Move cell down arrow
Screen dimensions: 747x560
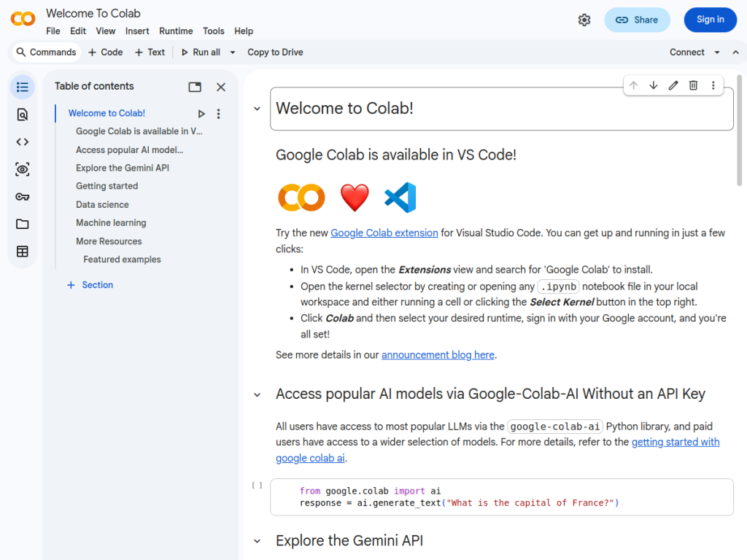(654, 85)
